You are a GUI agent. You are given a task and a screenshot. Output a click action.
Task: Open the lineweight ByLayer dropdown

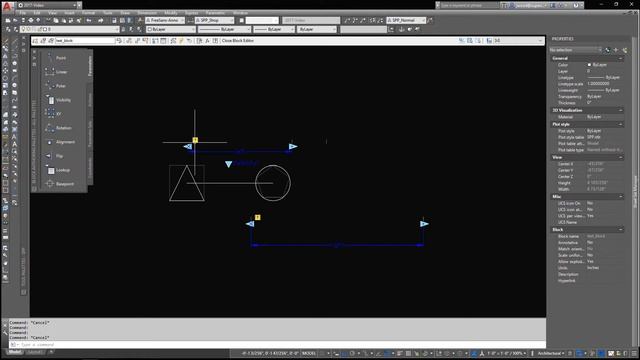[x=274, y=29]
